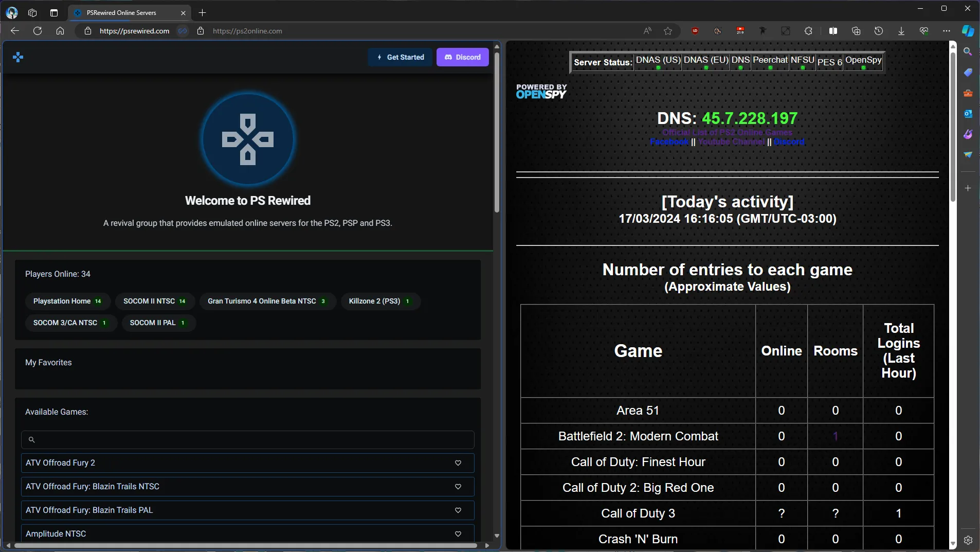The image size is (980, 552).
Task: Expand the ATV Offroad Fury: Blazin Trails NTSC row
Action: coord(237,487)
